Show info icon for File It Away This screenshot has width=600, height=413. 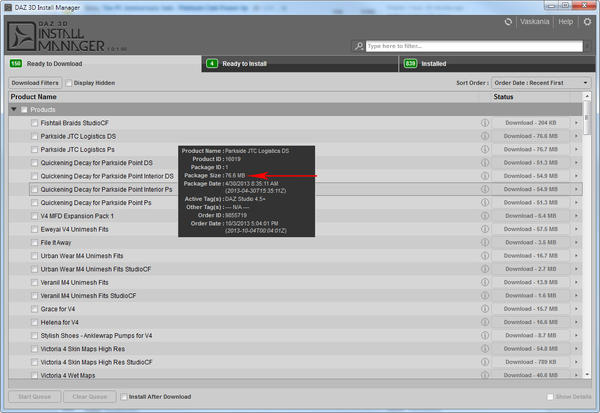[485, 242]
